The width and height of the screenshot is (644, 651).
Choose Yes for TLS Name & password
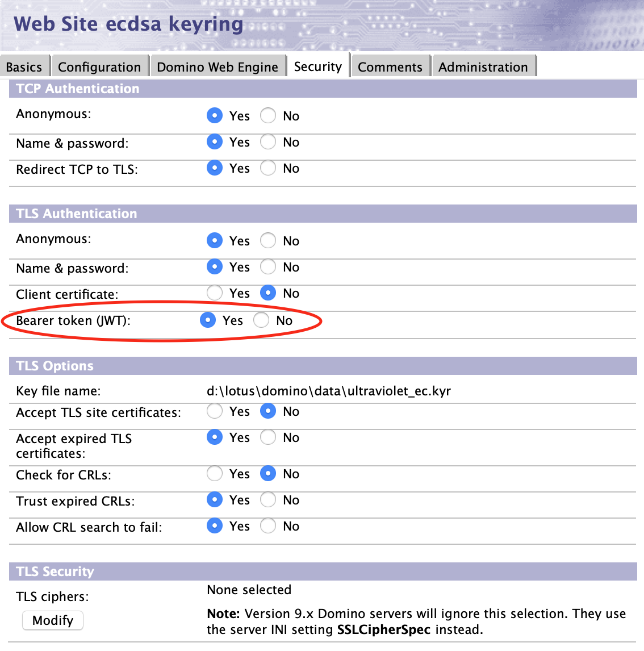click(215, 266)
